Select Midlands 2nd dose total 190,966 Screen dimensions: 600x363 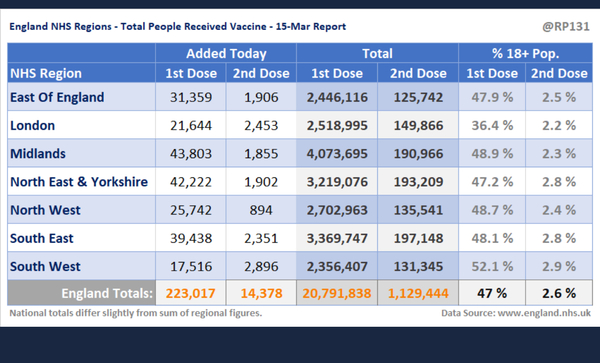418,154
